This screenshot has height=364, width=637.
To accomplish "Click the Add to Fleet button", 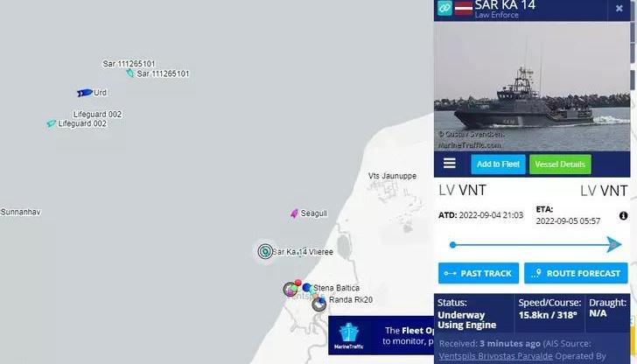I will [x=498, y=164].
